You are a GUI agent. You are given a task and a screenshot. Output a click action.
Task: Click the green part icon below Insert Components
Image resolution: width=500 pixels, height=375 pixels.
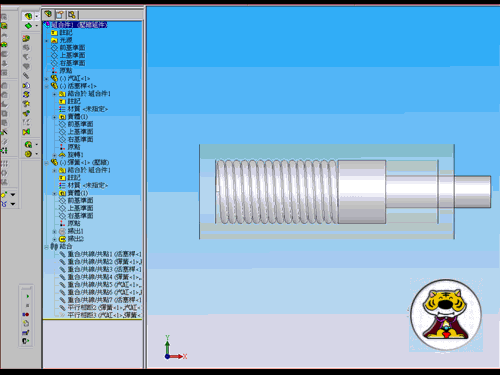pos(28,26)
